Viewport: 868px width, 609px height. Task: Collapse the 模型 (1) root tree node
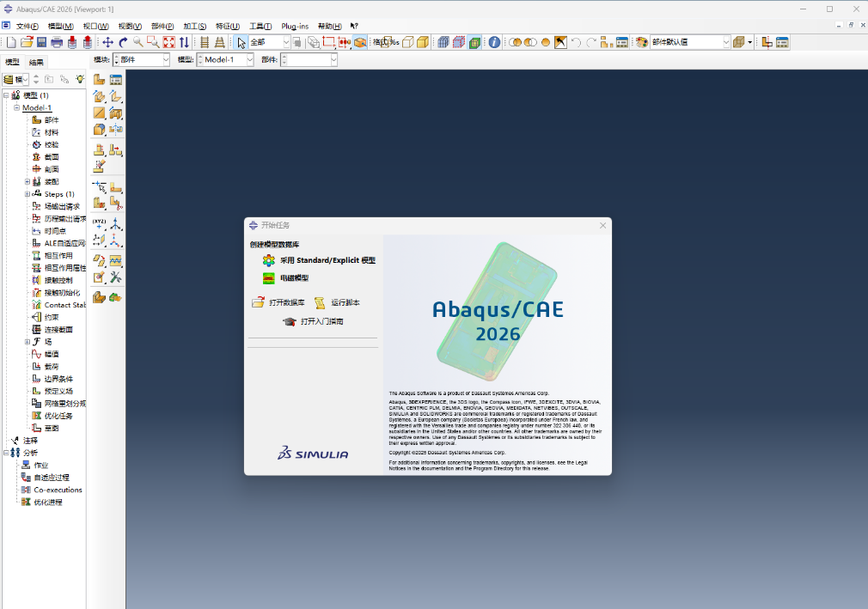coord(6,95)
